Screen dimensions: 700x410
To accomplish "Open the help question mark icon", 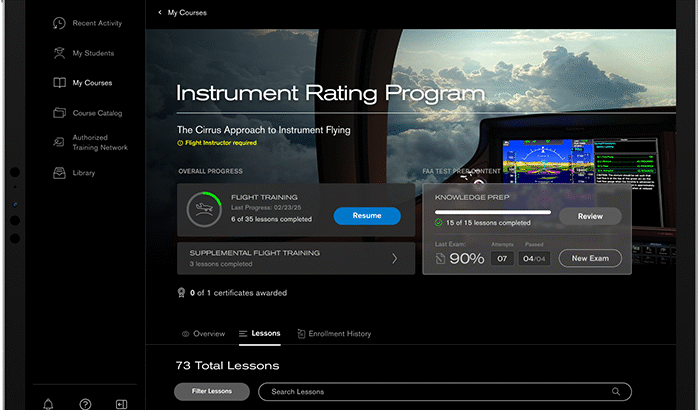I will [85, 404].
